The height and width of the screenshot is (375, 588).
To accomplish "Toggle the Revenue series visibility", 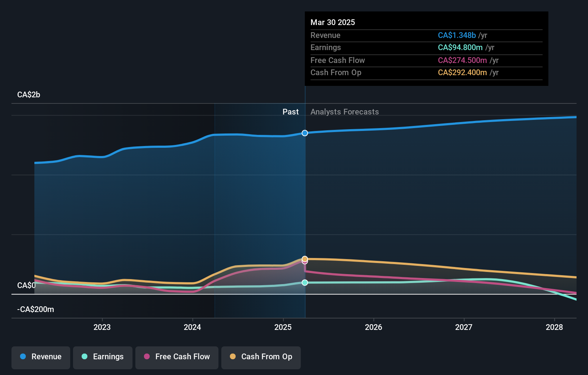I will [40, 357].
